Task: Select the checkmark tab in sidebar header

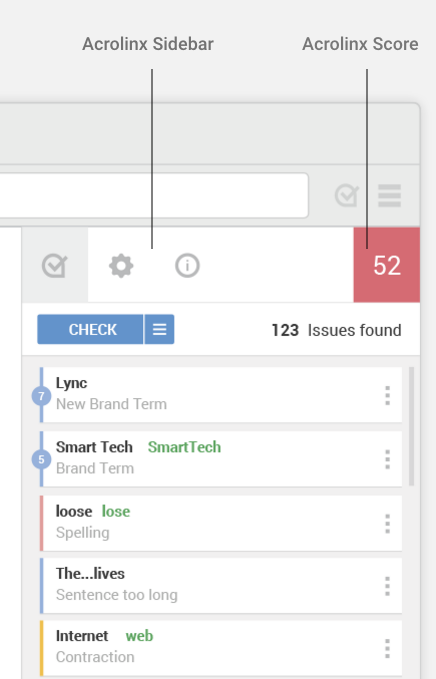Action: point(55,265)
